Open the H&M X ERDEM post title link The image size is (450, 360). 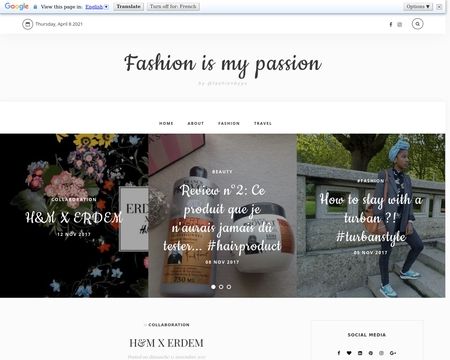coord(166,343)
